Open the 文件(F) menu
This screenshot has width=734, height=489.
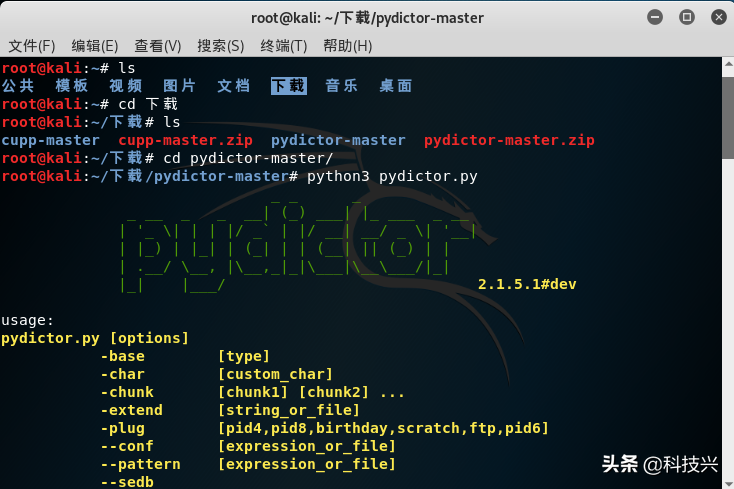32,46
